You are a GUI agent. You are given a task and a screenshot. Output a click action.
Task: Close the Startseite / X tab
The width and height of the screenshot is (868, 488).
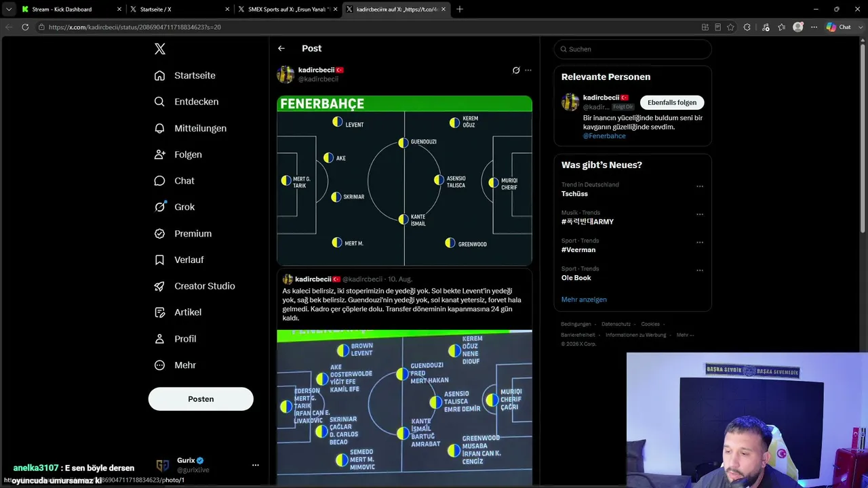click(227, 9)
